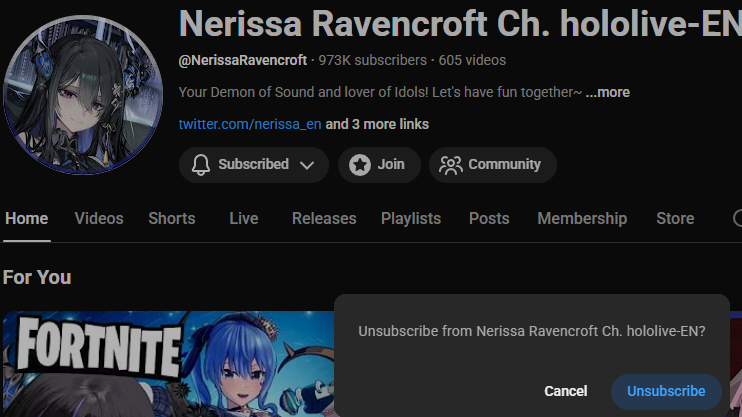
Task: Click the @NerissaRavencroft handle text
Action: (243, 61)
